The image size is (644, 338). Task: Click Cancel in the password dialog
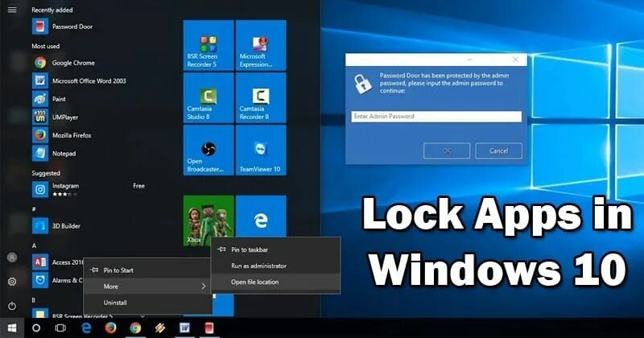pos(498,150)
